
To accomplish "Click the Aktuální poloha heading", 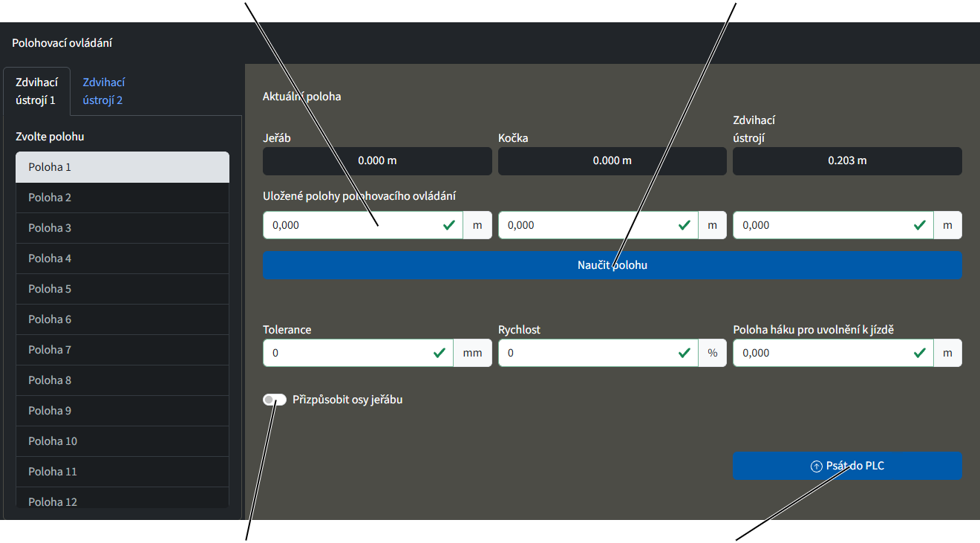I will (x=302, y=97).
